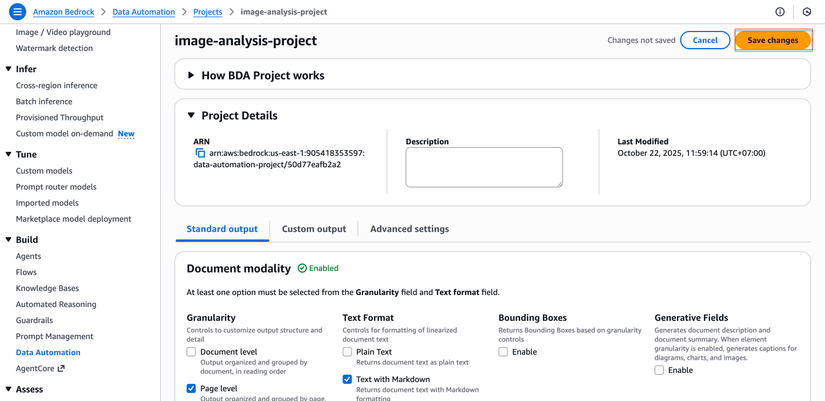Open the Advanced settings tab
Screen dimensions: 825x401
pos(409,229)
